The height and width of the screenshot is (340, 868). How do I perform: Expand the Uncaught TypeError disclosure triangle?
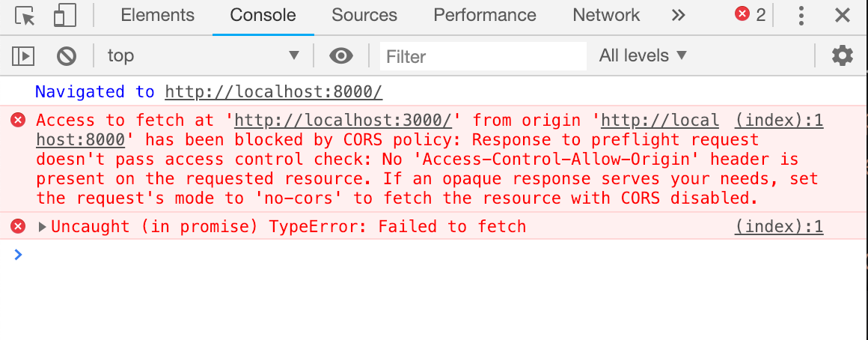pyautogui.click(x=42, y=226)
